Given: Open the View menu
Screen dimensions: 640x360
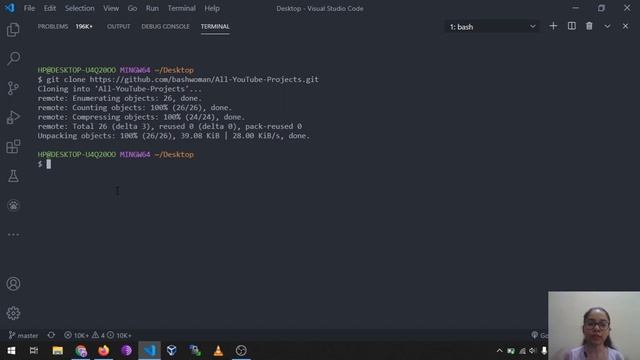Looking at the screenshot, I should tap(111, 8).
